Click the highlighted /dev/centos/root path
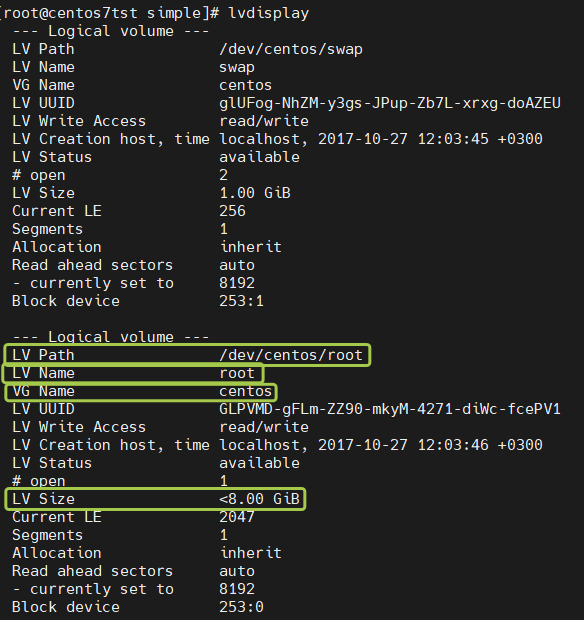The height and width of the screenshot is (620, 584). point(291,355)
